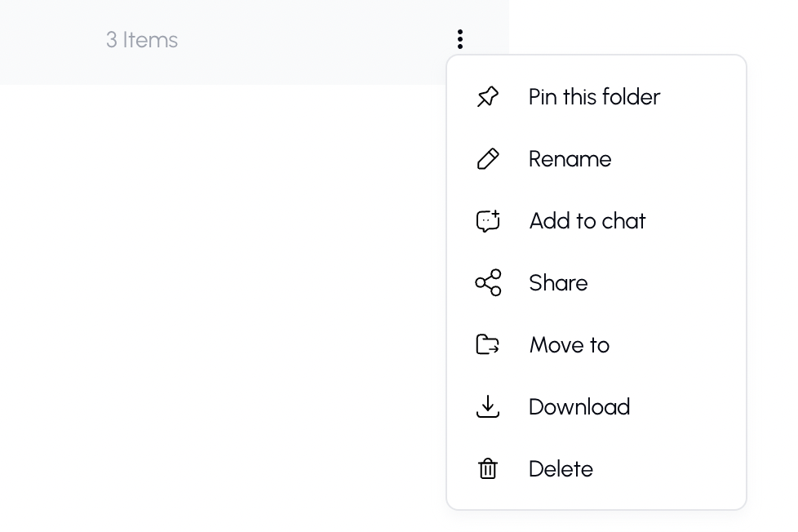
Task: Choose the Share menu entry
Action: [558, 282]
